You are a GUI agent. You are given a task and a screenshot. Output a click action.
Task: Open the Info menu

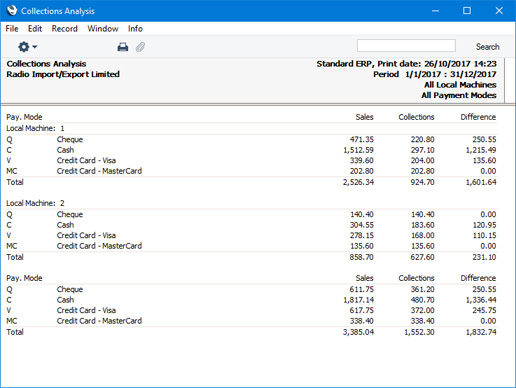coord(135,29)
